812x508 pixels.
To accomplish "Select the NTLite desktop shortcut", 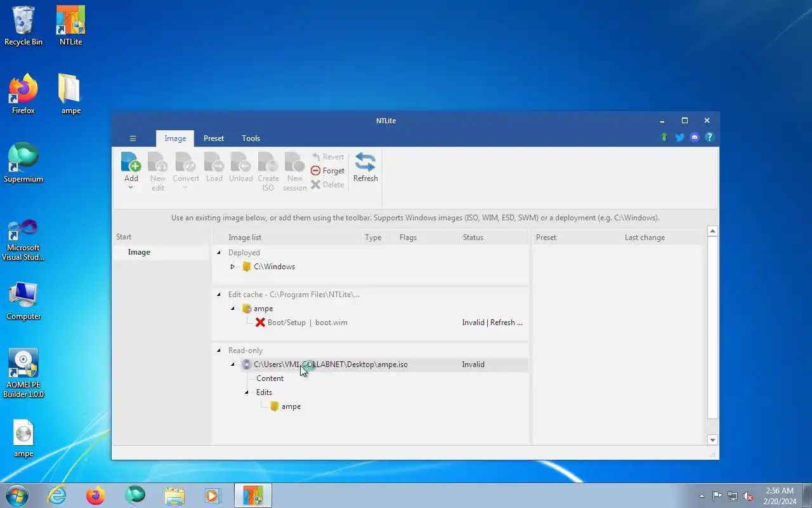I will [70, 26].
